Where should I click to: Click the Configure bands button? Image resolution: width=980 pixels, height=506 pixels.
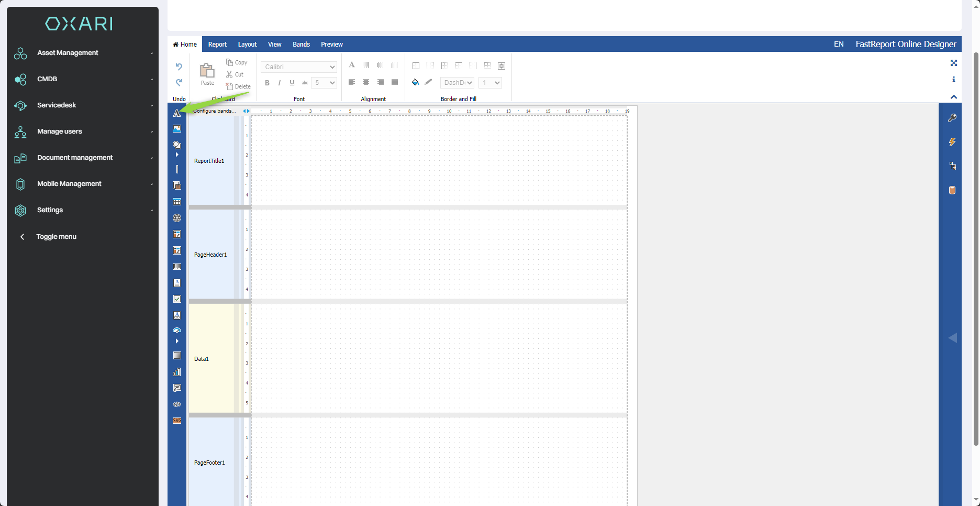pyautogui.click(x=215, y=111)
